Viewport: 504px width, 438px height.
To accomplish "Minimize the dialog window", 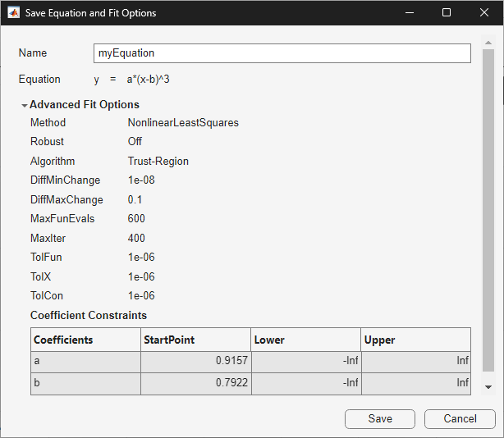I will (410, 13).
